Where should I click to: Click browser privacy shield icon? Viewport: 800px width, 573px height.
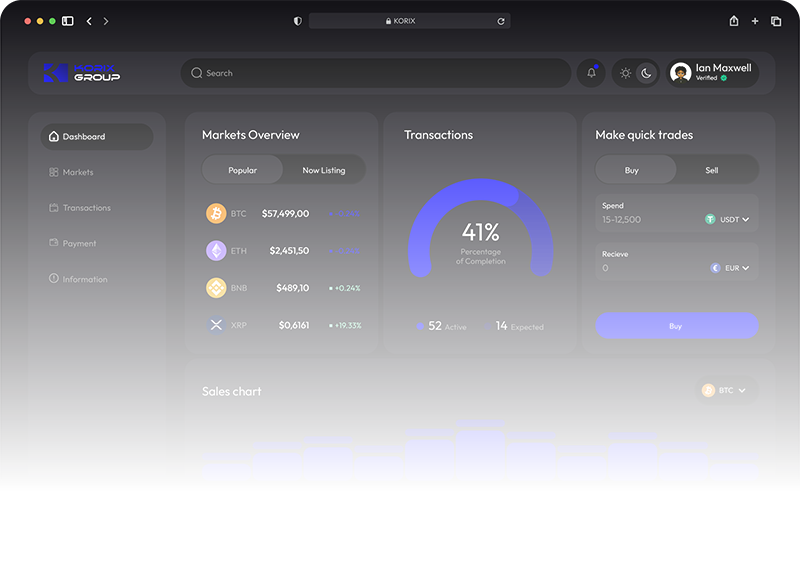point(297,21)
